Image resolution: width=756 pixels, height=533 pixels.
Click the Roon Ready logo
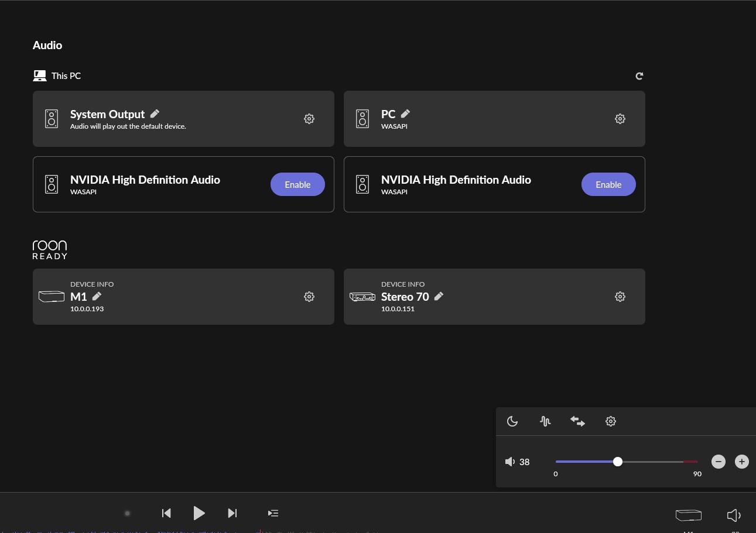click(50, 249)
